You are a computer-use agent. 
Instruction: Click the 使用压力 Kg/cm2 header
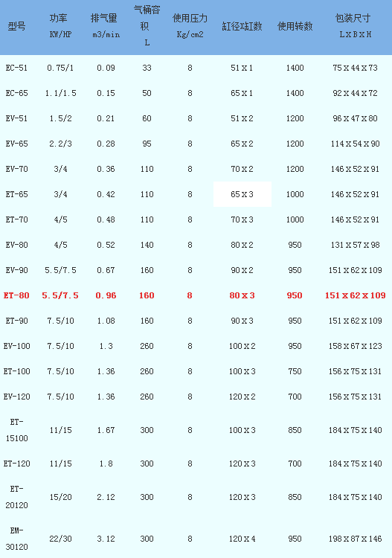190,26
